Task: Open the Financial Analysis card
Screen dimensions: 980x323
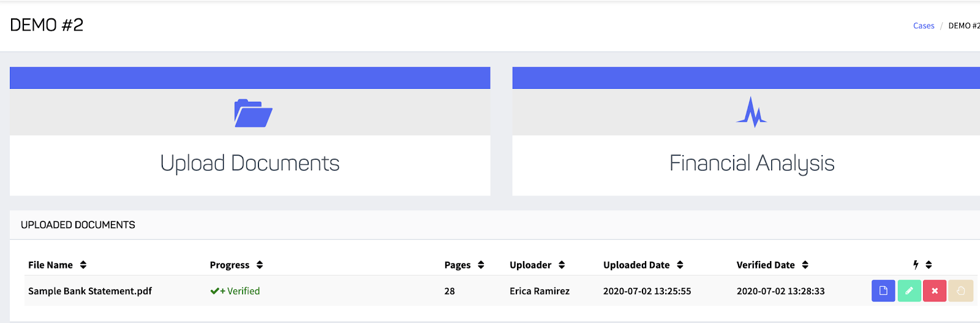Action: (746, 131)
